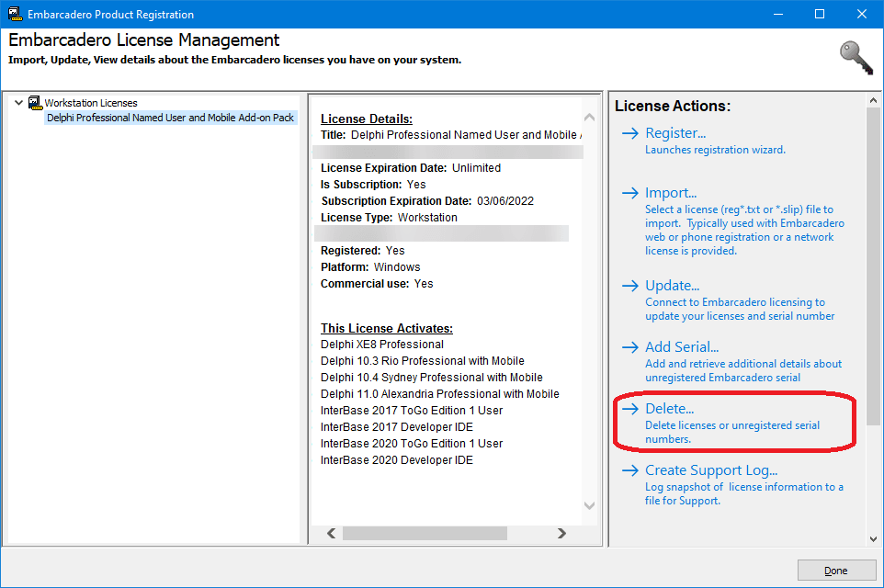
Task: Click 'Commercial use: Yes' text
Action: 377,284
